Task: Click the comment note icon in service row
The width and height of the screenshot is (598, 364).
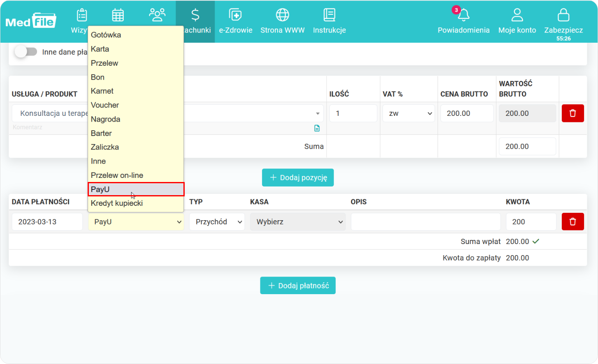Action: coord(317,128)
